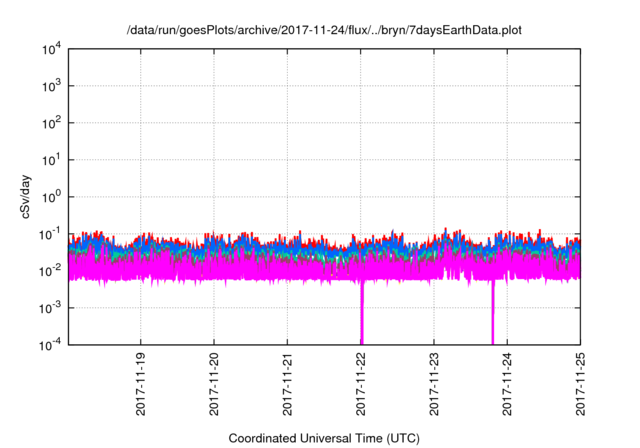Screen dimensions: 640x448
Task: Click the 10^-3 y-axis tick label
Action: tap(51, 308)
